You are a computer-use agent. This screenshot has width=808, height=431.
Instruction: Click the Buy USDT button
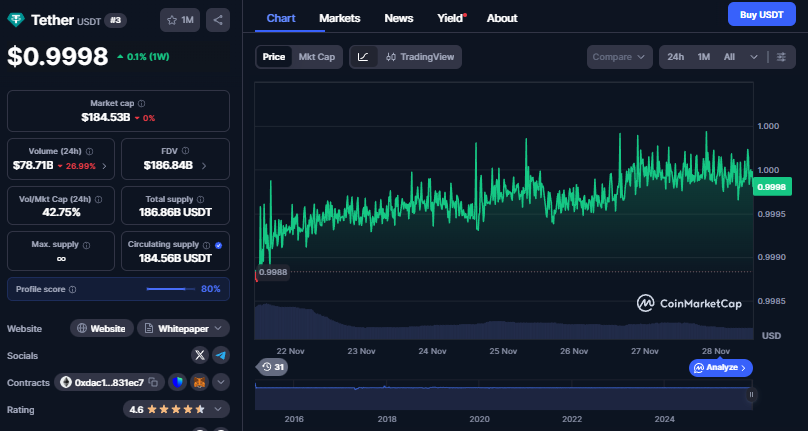pos(762,14)
